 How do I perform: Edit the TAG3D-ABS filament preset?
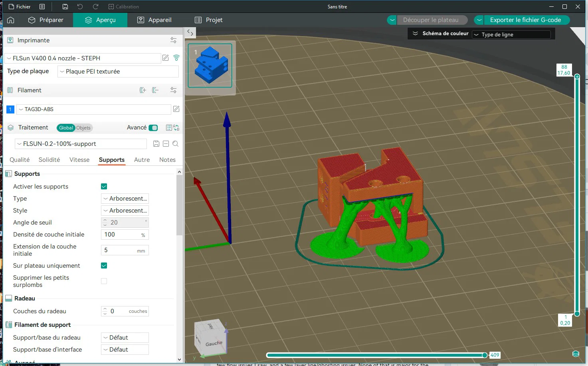pos(176,109)
